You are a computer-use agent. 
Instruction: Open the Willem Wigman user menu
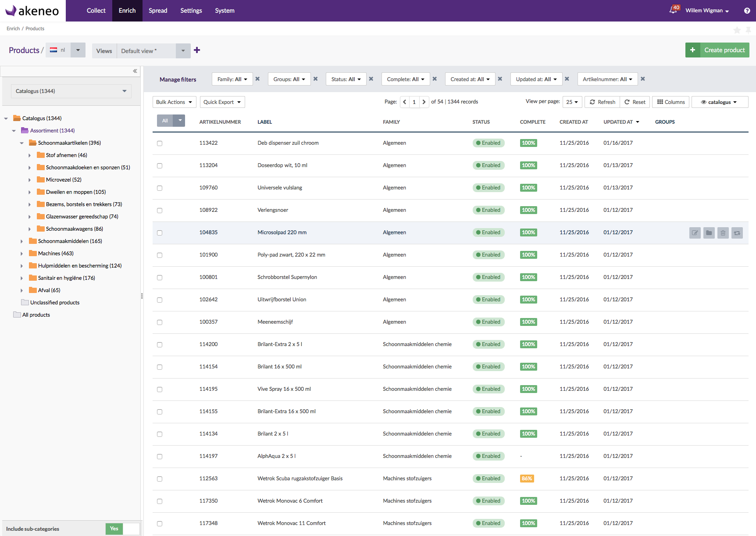[x=707, y=11]
